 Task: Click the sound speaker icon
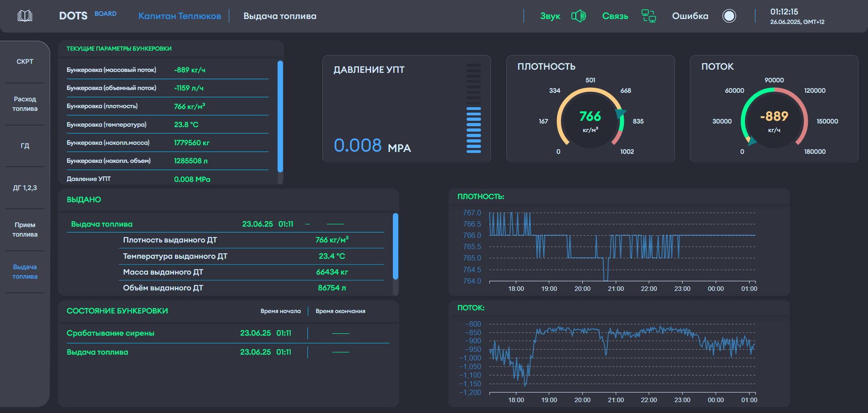coord(578,16)
